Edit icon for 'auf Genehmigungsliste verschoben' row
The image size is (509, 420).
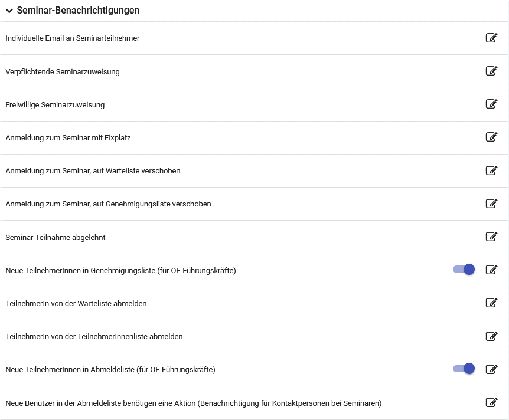pos(491,204)
